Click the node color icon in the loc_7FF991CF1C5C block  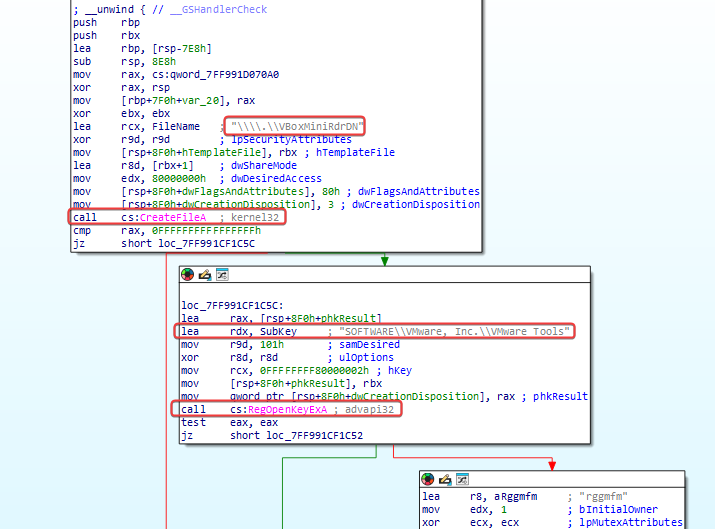point(187,275)
